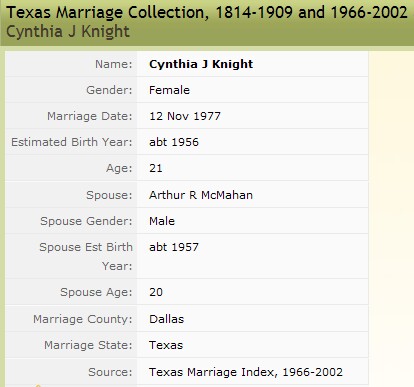Click the Spouse Est Birth Year label

86,256
